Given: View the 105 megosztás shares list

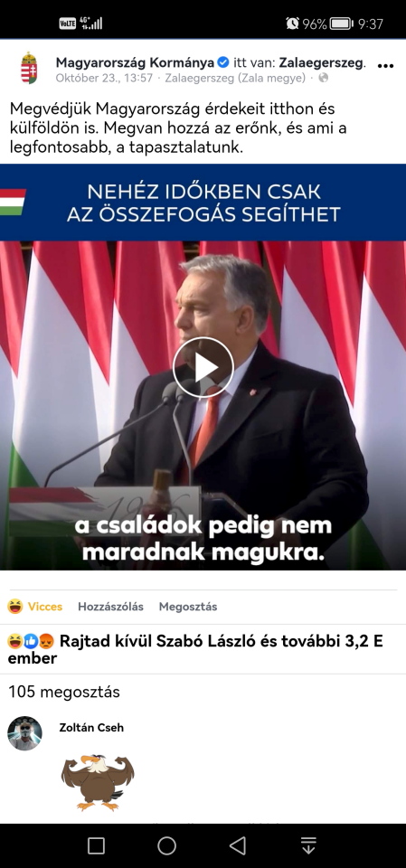Looking at the screenshot, I should click(64, 692).
